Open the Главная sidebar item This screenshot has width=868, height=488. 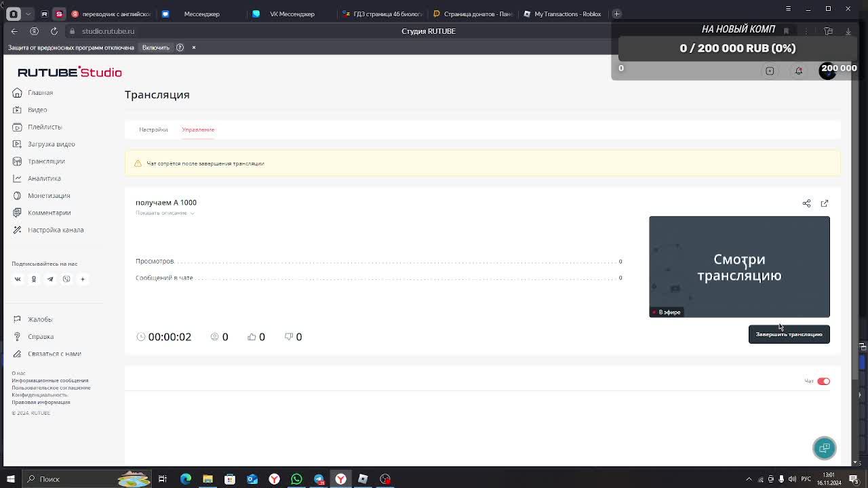tap(33, 92)
